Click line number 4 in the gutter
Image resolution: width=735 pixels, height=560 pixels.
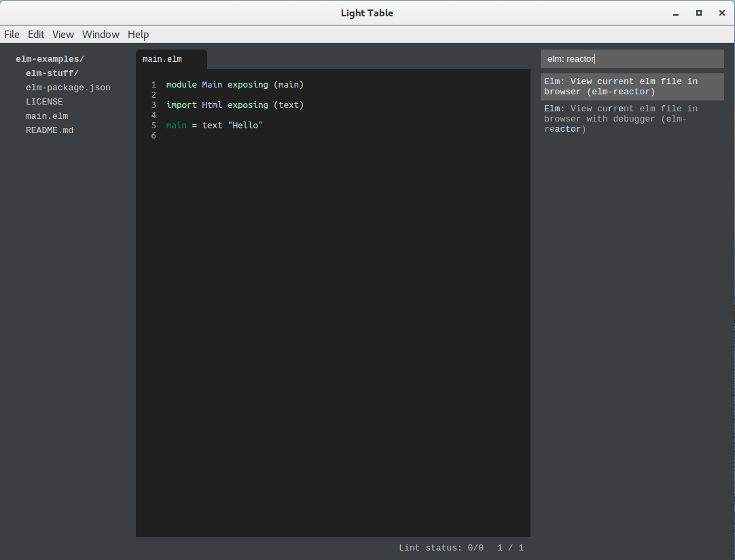154,115
